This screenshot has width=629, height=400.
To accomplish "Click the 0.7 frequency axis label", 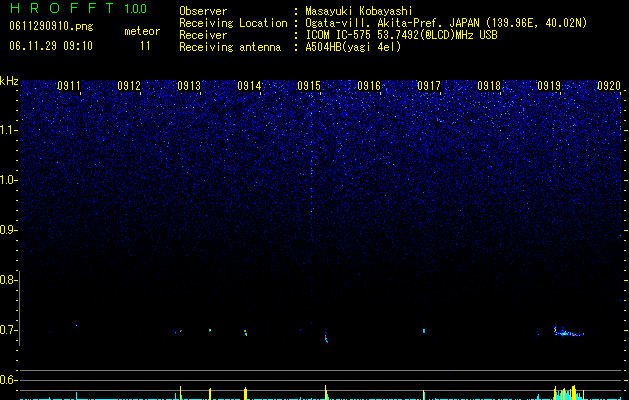I will click(x=8, y=330).
